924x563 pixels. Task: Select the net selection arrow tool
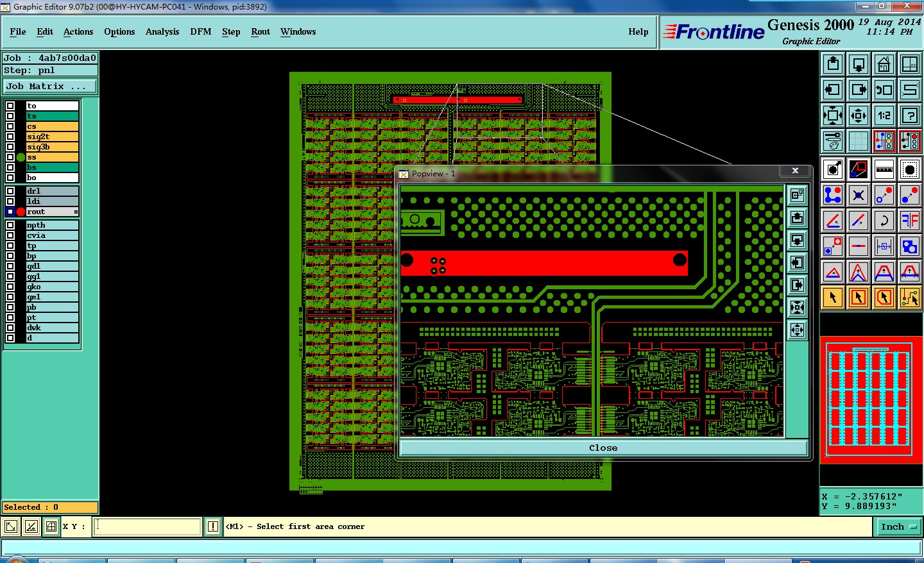pyautogui.click(x=910, y=298)
